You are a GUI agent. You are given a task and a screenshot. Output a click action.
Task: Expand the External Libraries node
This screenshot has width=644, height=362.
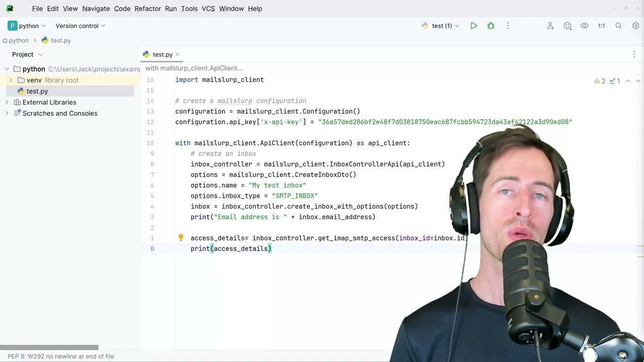pos(7,102)
